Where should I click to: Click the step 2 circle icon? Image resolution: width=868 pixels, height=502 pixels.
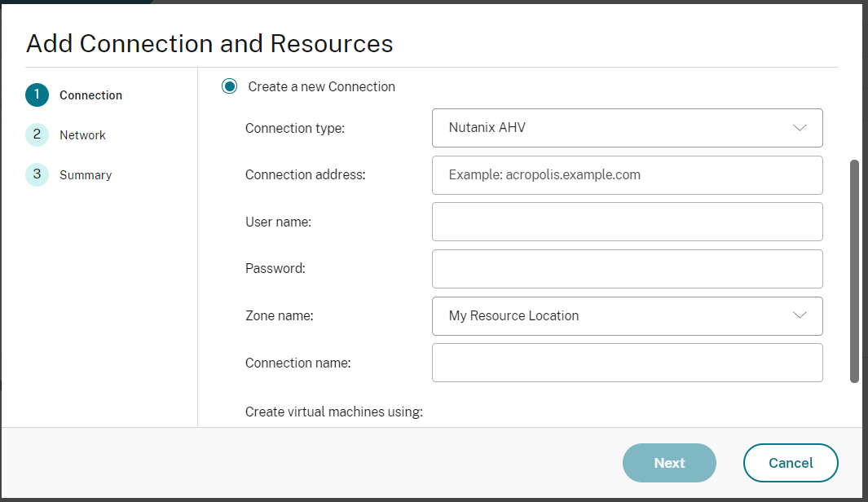click(37, 135)
